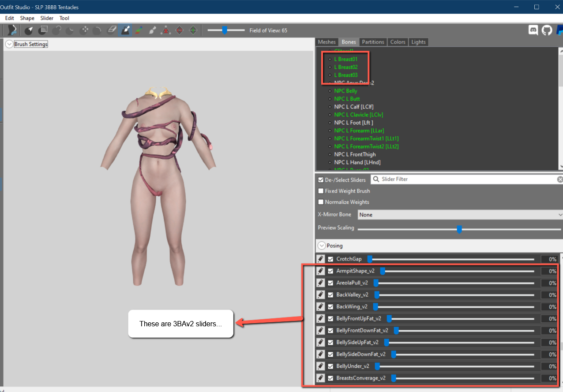The width and height of the screenshot is (563, 392).
Task: Select the eraser (Undiff) brush tool
Action: click(x=112, y=30)
